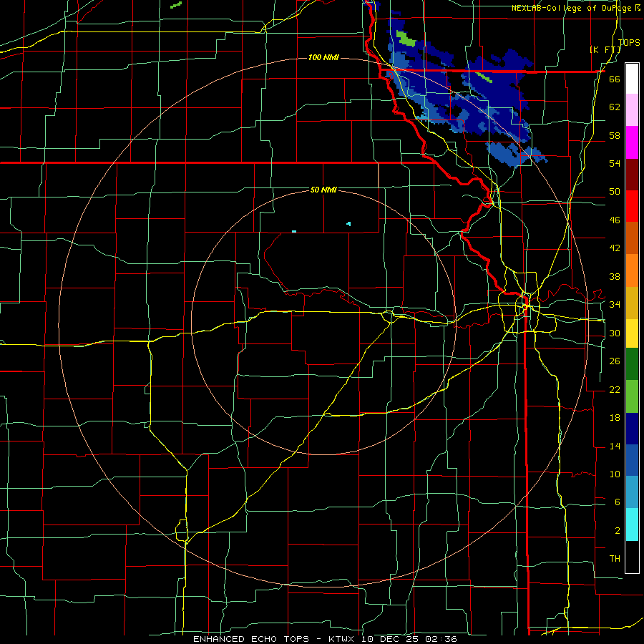Click the legend value "62"

click(615, 107)
